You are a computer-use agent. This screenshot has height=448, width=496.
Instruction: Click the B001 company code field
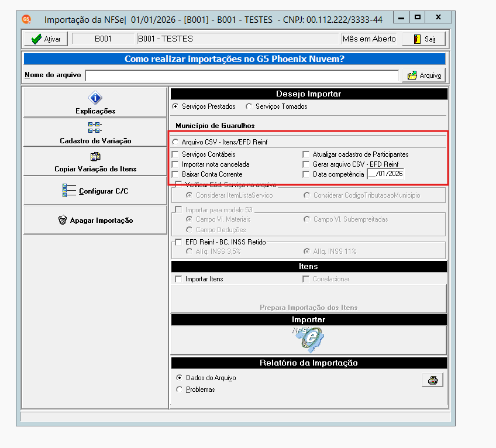tap(103, 39)
